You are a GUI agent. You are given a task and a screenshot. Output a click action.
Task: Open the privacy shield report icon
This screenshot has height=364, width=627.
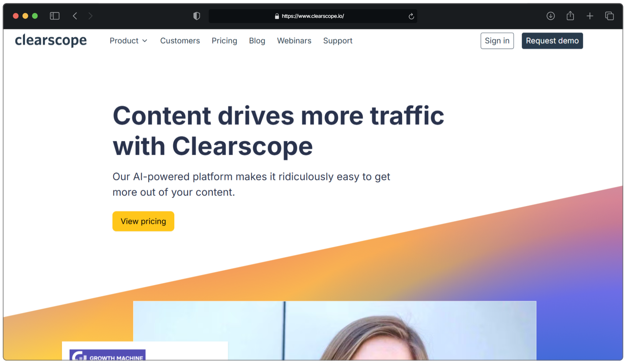(x=197, y=16)
